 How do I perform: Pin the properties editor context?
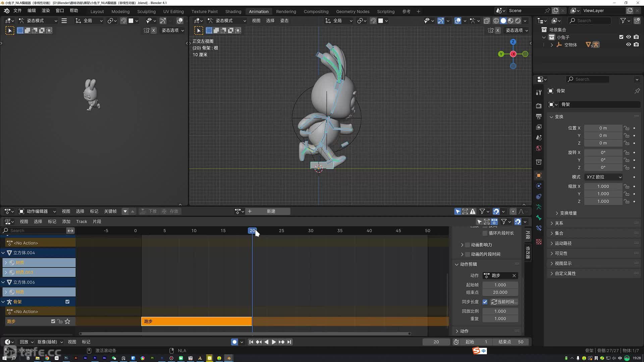click(637, 91)
